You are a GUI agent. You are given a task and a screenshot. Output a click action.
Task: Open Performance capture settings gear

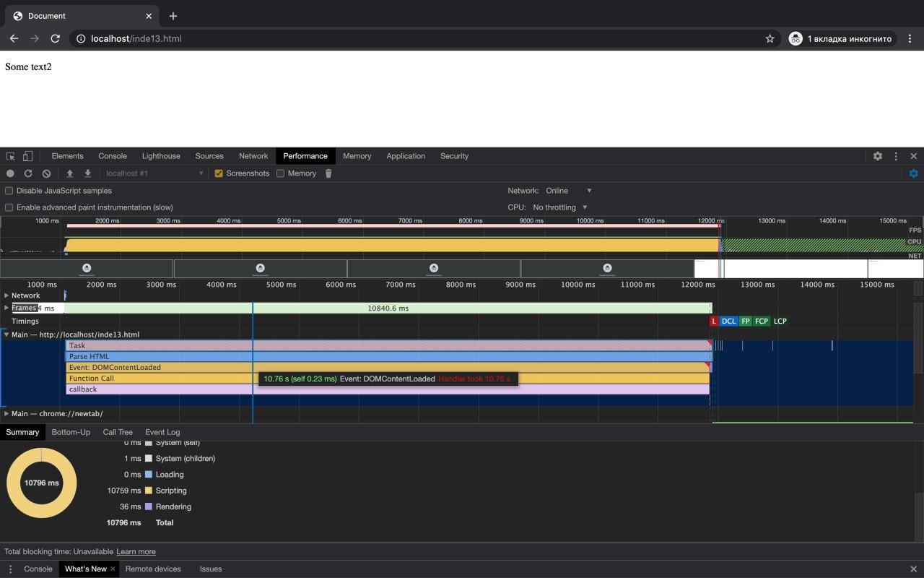(x=913, y=173)
